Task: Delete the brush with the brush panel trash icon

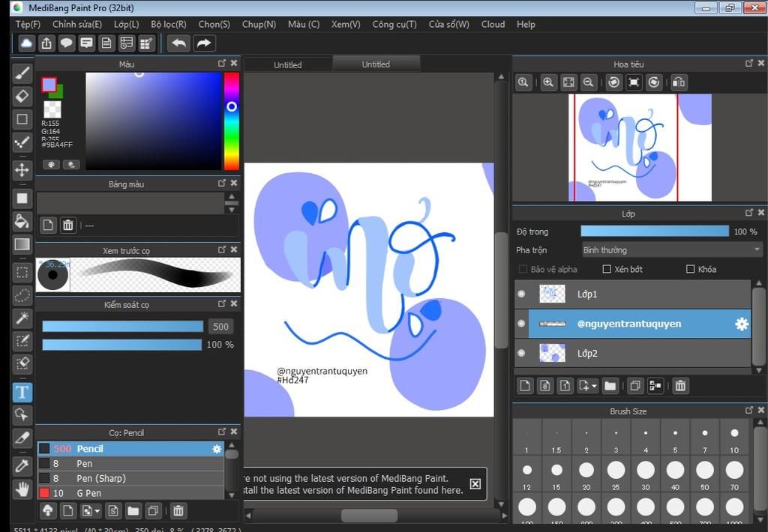Action: (x=178, y=511)
